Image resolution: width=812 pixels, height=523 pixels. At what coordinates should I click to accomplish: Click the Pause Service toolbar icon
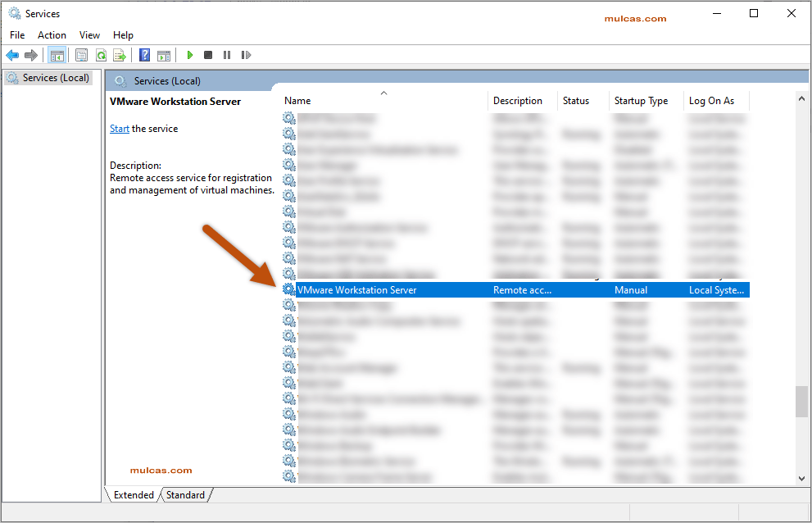[x=227, y=55]
